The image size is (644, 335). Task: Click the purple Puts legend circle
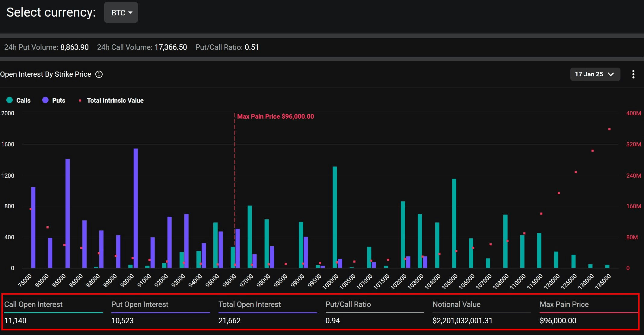(x=45, y=100)
